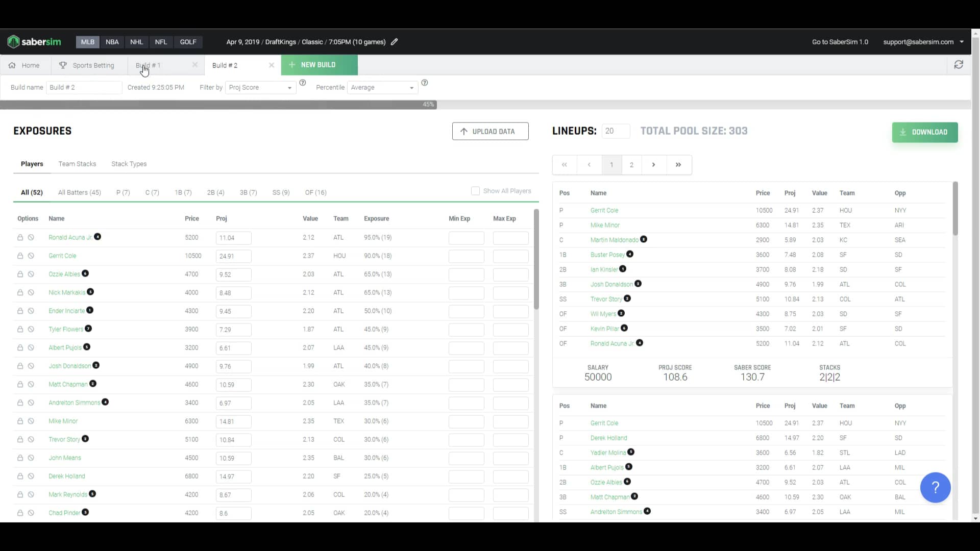980x551 pixels.
Task: Click the Home icon in the navbar
Action: coord(12,65)
